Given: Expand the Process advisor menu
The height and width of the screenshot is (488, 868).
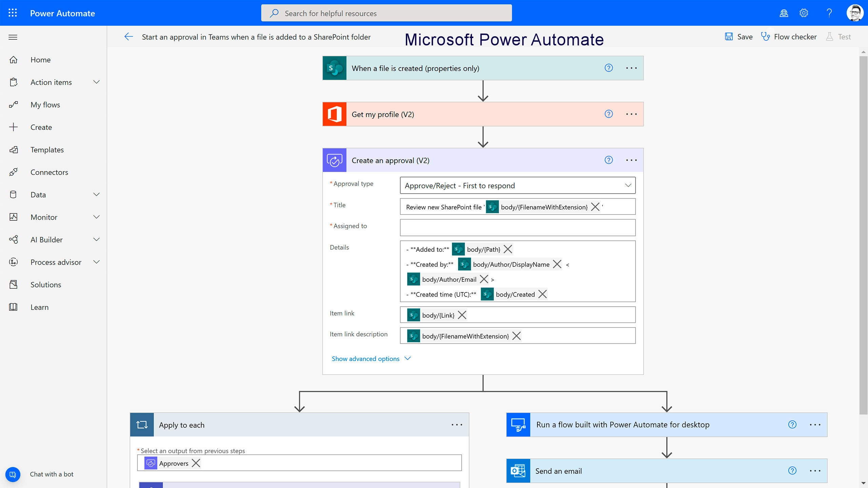Looking at the screenshot, I should pyautogui.click(x=97, y=262).
